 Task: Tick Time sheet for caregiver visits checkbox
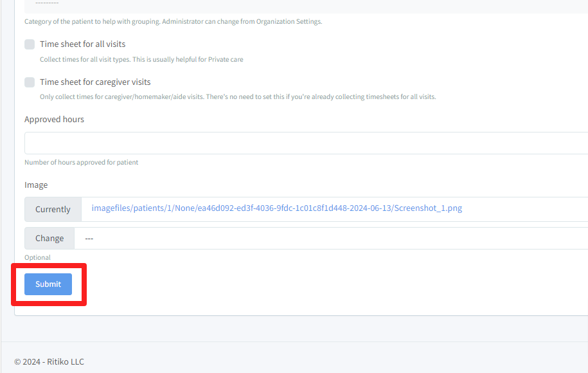click(x=30, y=82)
